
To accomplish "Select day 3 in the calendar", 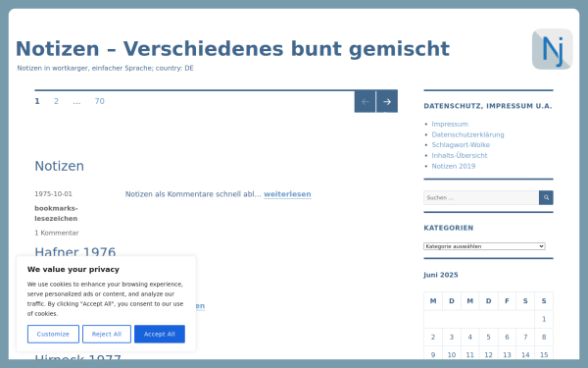I will coord(452,338).
